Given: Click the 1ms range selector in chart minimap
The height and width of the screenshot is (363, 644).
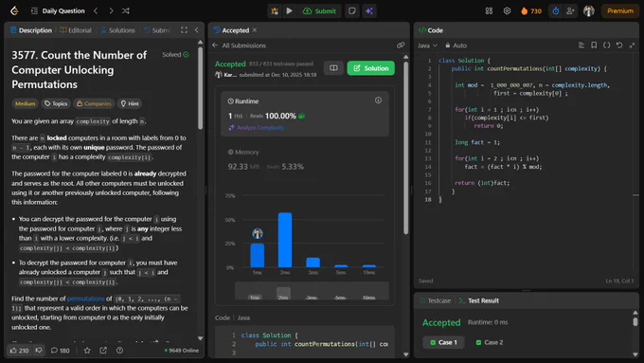Looking at the screenshot, I should click(x=255, y=297).
